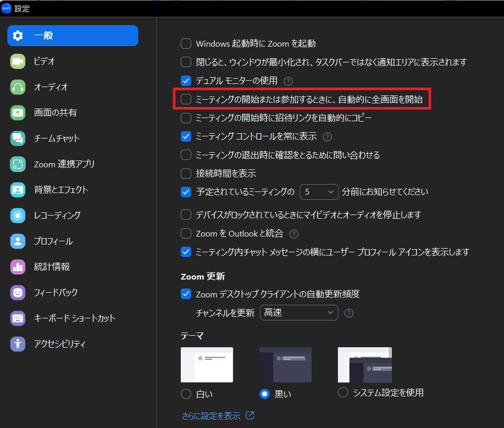Expand the チャンネルを更新 dropdown set to 高速

pos(299,313)
